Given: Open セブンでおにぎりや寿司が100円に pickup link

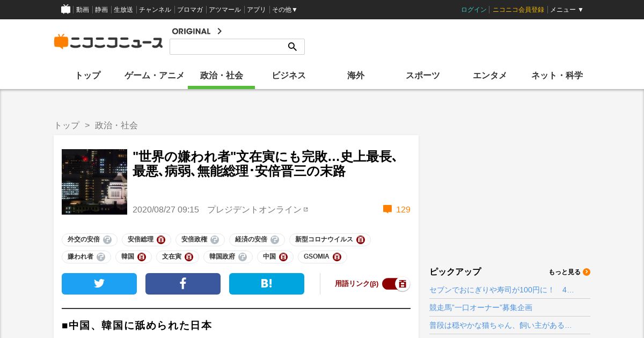Looking at the screenshot, I should (x=502, y=290).
